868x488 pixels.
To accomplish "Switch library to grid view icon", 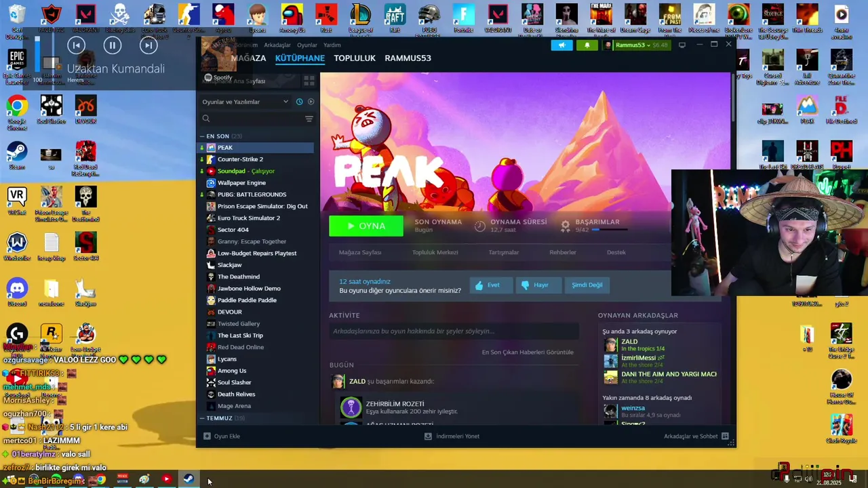I will point(309,81).
